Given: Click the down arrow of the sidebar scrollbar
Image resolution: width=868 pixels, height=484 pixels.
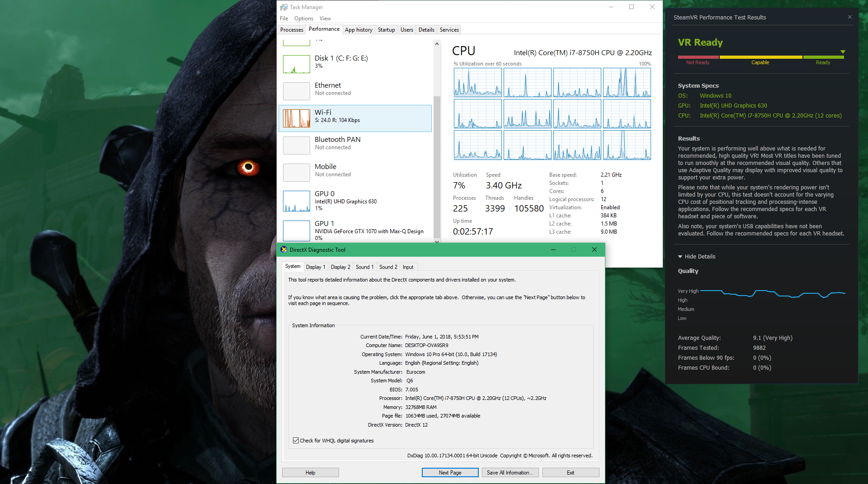Looking at the screenshot, I should point(437,241).
